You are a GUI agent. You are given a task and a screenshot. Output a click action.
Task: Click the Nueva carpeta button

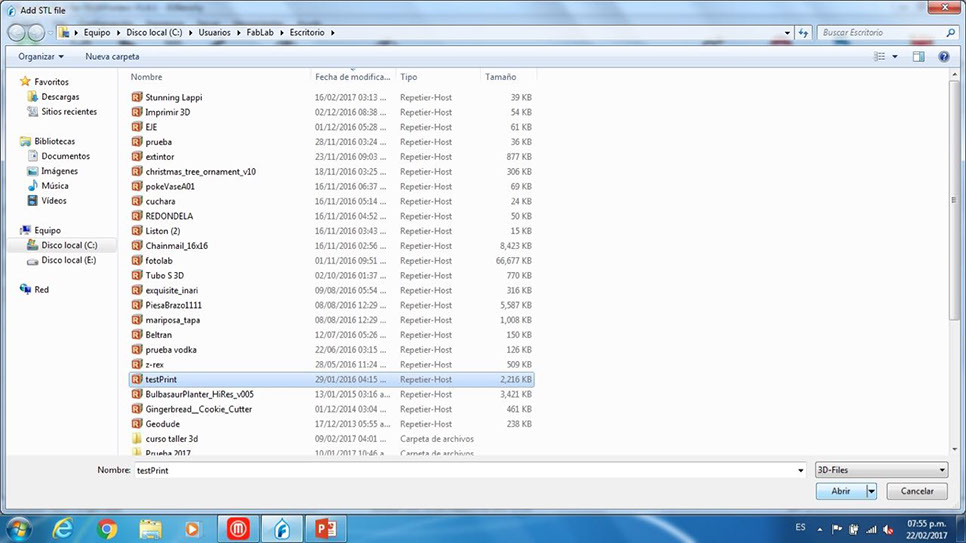pyautogui.click(x=112, y=57)
